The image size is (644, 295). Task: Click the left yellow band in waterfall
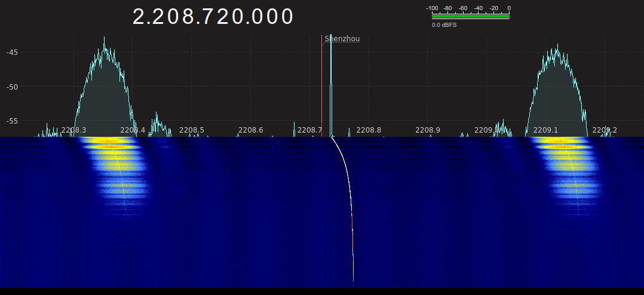click(111, 155)
